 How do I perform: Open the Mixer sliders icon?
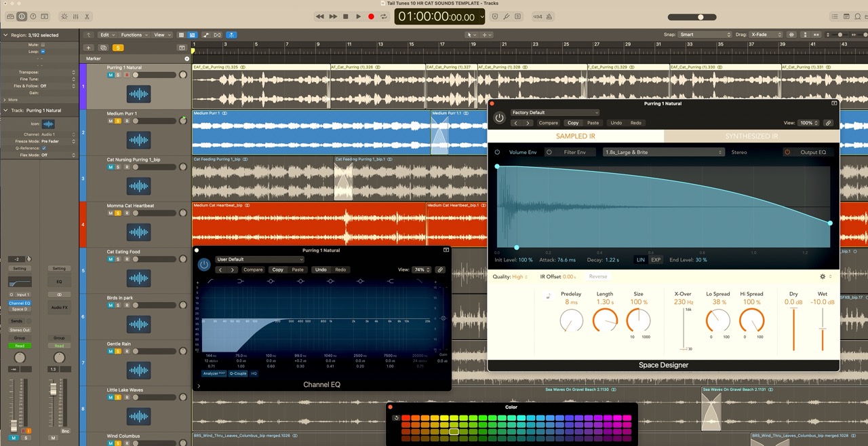pyautogui.click(x=75, y=16)
